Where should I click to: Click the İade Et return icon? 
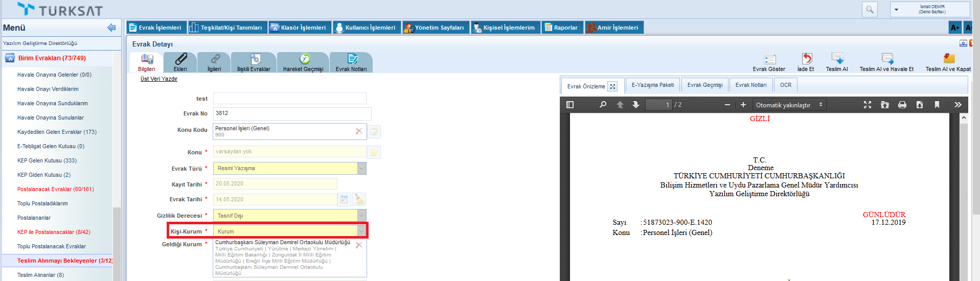tap(806, 59)
